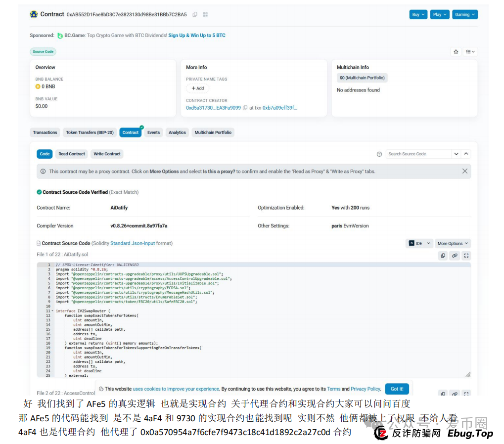Copy the contract address

pos(194,14)
